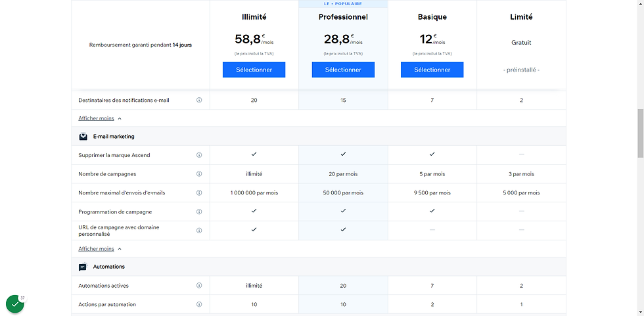This screenshot has height=316, width=644.
Task: Click illimité in Nombre de campagnes row
Action: point(254,174)
